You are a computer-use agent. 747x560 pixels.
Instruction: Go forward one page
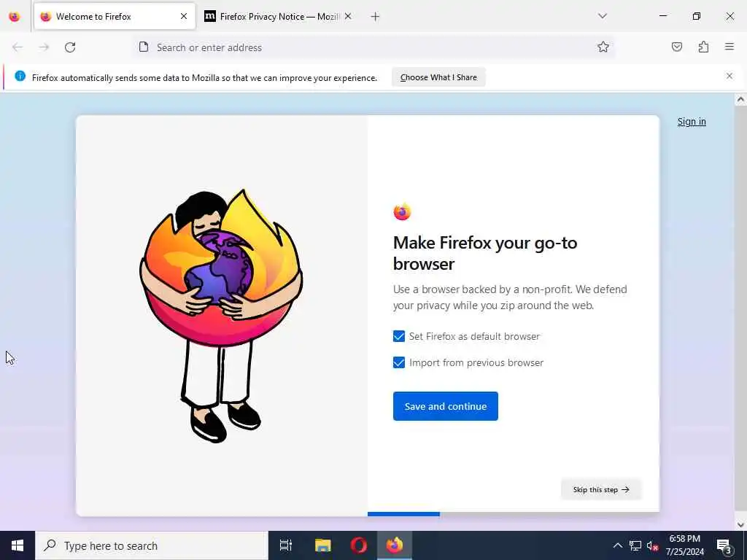pos(44,47)
